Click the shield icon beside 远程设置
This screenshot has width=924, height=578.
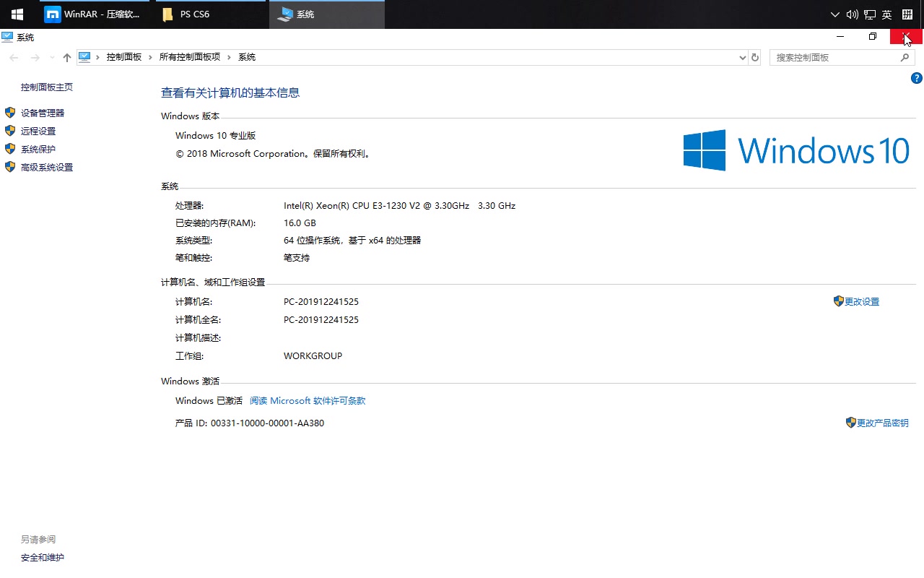(x=10, y=131)
